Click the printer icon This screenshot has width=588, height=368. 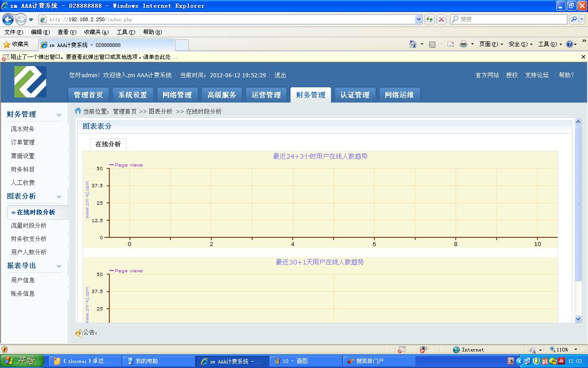464,44
